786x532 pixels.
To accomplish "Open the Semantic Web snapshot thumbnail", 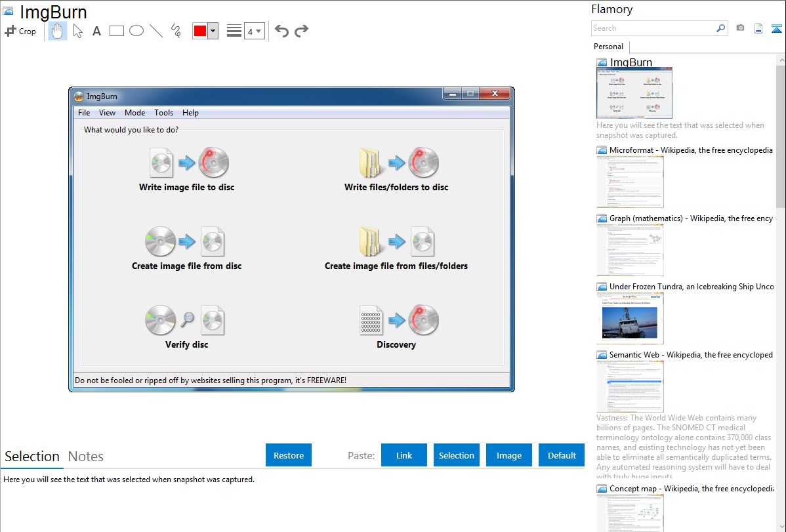I will tap(630, 386).
